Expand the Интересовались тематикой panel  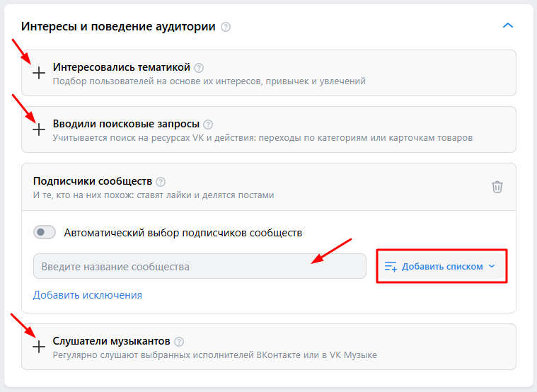tap(122, 67)
